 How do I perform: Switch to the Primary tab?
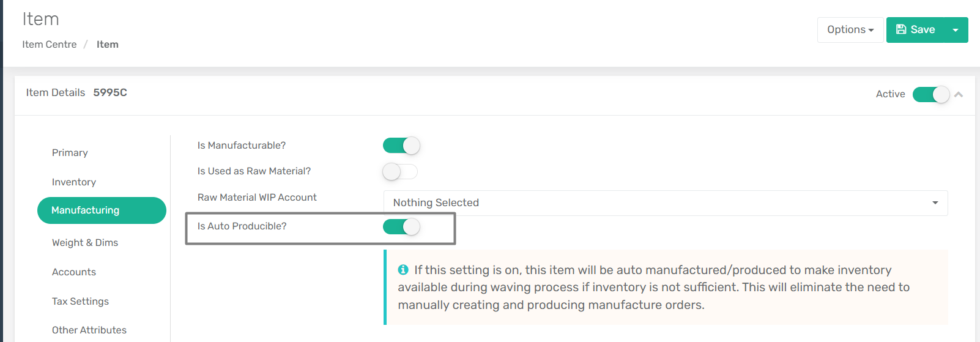pos(70,153)
